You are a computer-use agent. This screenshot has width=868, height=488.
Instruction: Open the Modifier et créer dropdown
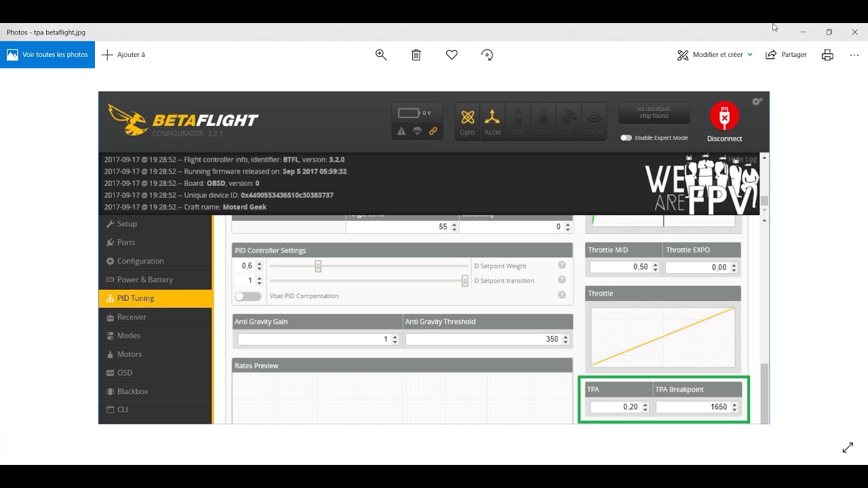[x=715, y=55]
